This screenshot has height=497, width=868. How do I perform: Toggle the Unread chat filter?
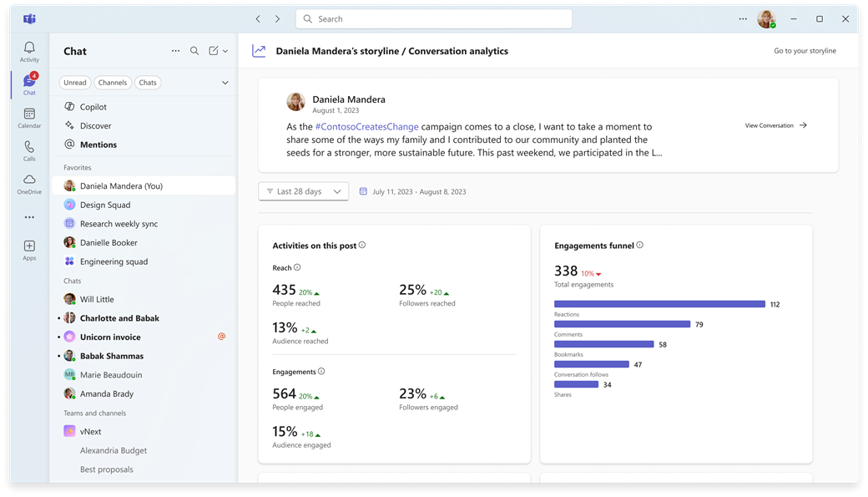tap(74, 82)
